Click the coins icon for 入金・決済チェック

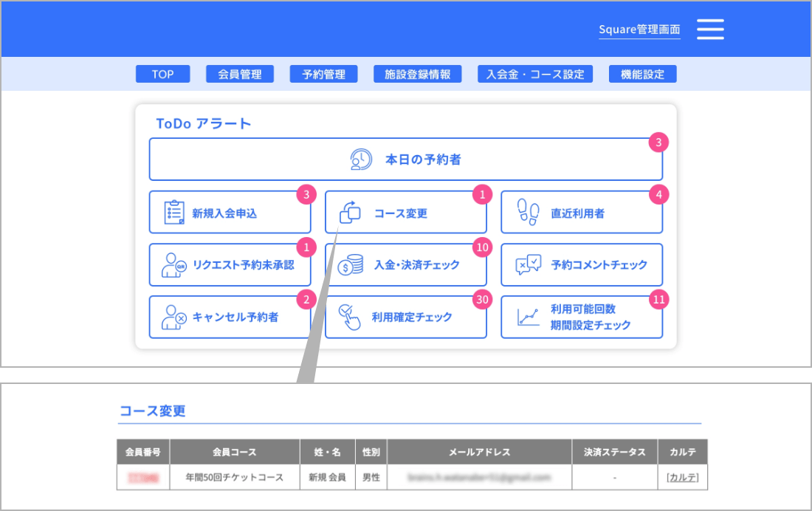point(351,265)
